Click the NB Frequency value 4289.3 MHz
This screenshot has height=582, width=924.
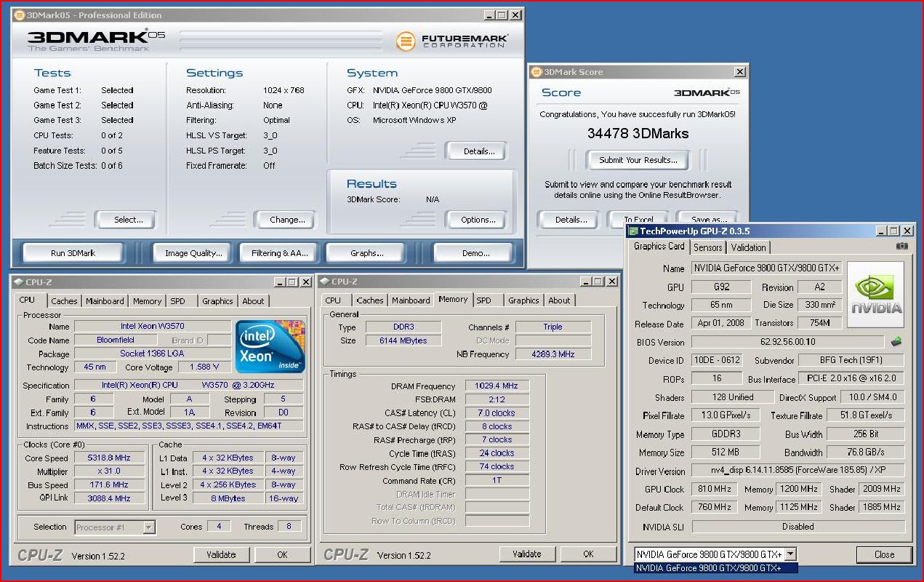click(x=553, y=354)
